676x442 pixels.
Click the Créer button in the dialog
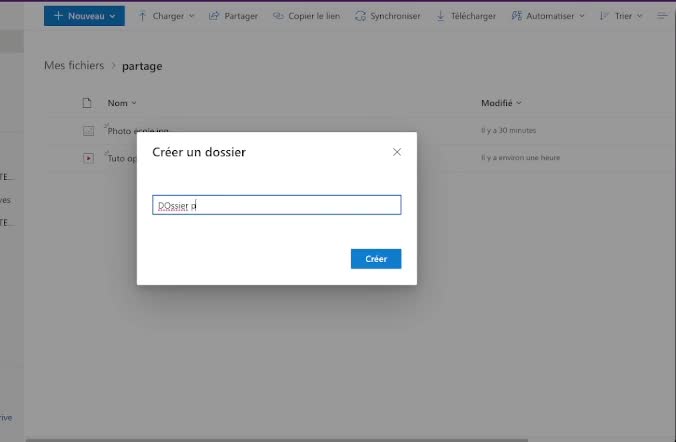(375, 259)
